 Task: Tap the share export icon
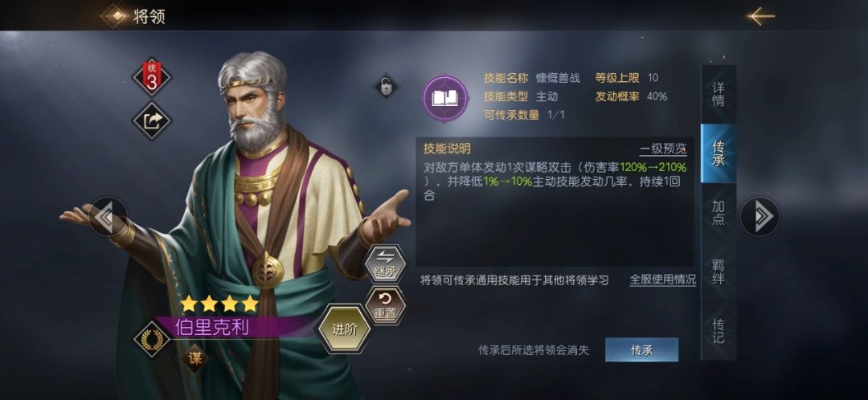(x=152, y=120)
